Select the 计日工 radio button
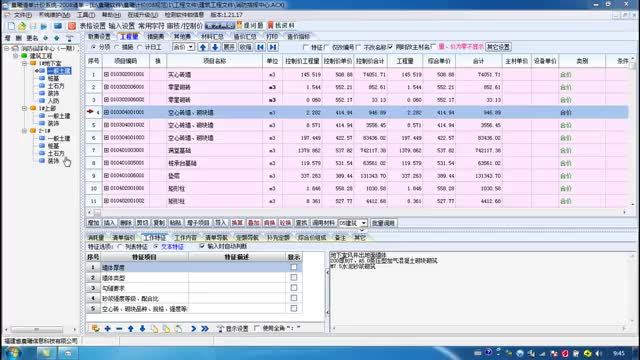Screen dimensions: 640x360 click(x=140, y=47)
